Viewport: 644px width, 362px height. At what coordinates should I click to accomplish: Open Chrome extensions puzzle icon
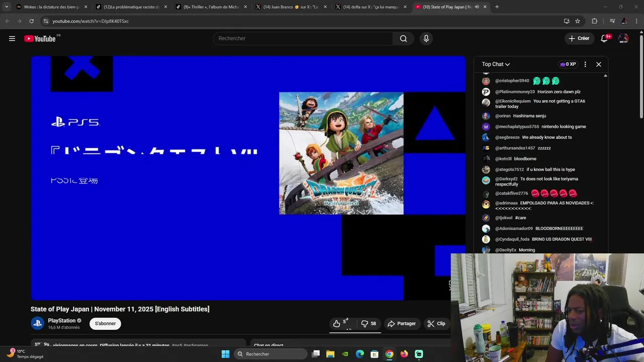pyautogui.click(x=595, y=21)
